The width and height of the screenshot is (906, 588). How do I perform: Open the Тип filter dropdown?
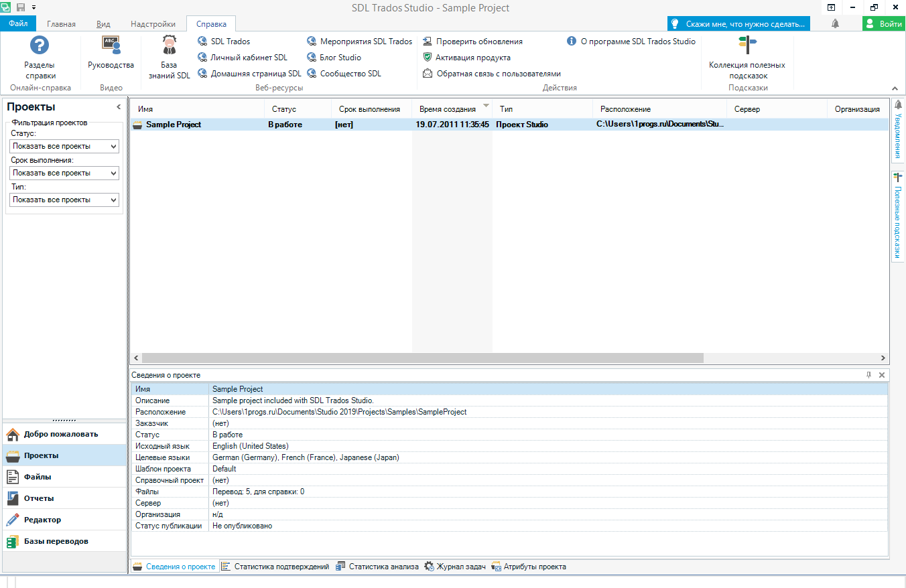coord(64,200)
